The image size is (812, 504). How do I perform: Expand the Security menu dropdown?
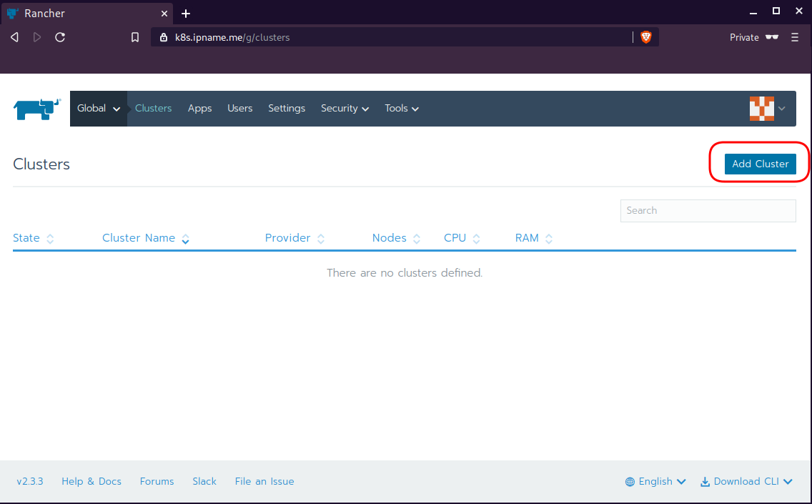345,109
